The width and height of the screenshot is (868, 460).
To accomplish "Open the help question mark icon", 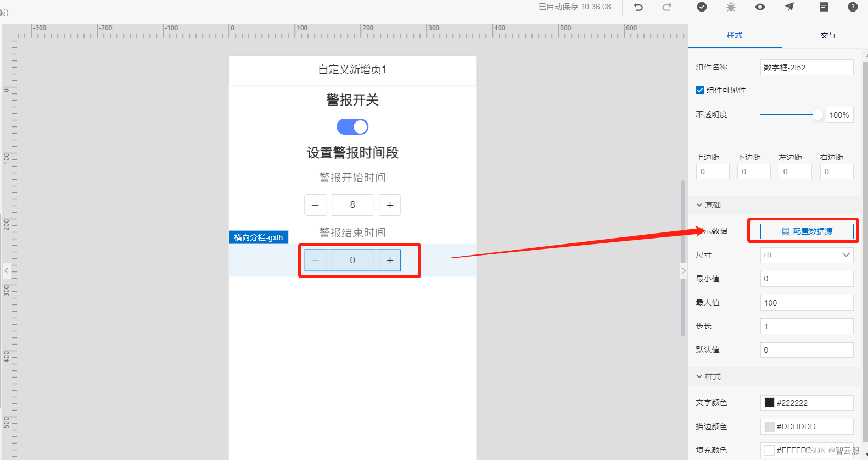I will 853,7.
